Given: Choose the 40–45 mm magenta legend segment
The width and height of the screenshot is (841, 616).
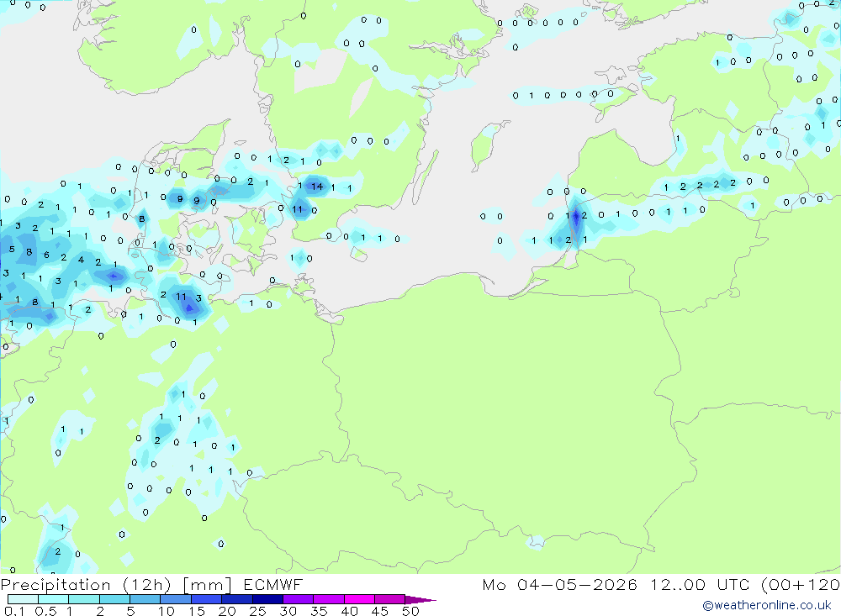Looking at the screenshot, I should tap(359, 599).
